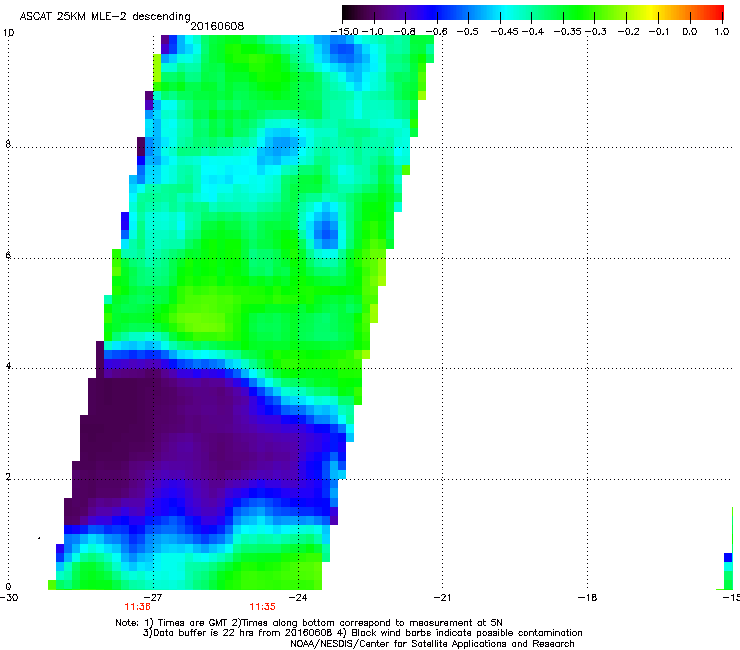Viewport: 740px width, 650px height.
Task: Click the longitude label -21
Action: 442,598
